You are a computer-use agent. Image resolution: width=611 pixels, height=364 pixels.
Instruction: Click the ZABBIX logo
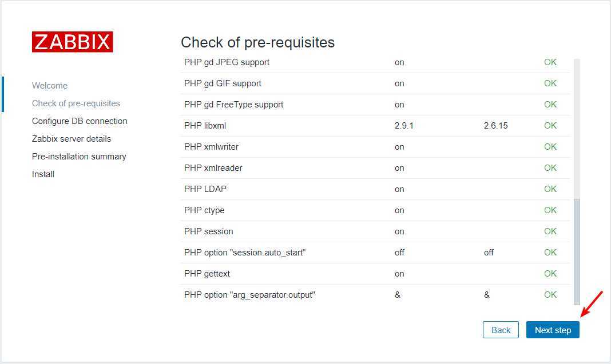73,42
